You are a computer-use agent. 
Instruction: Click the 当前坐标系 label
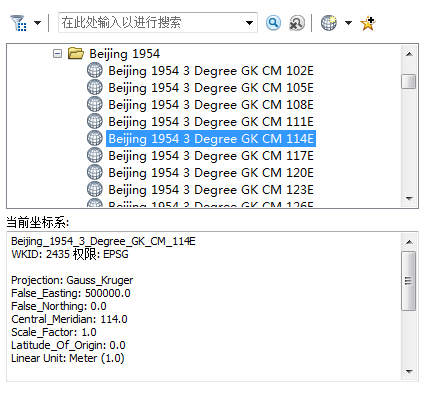click(x=37, y=222)
